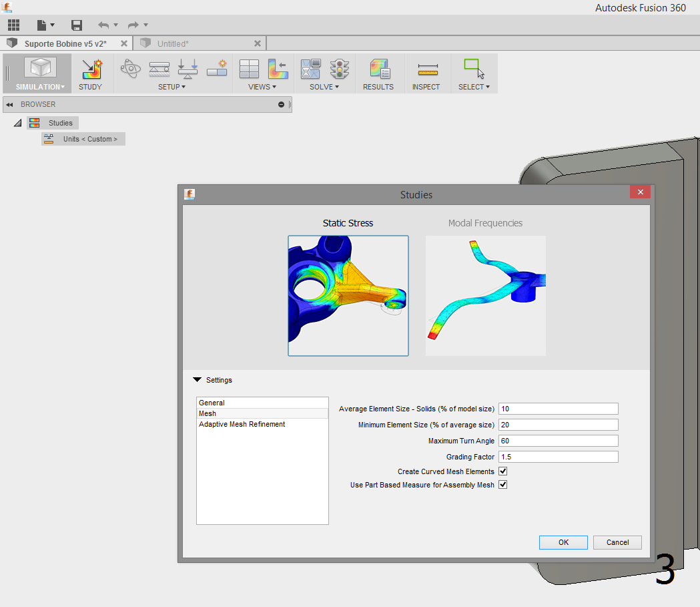This screenshot has width=700, height=607.
Task: Disable Use Part Based Measure for Assembly Mesh
Action: [x=502, y=485]
